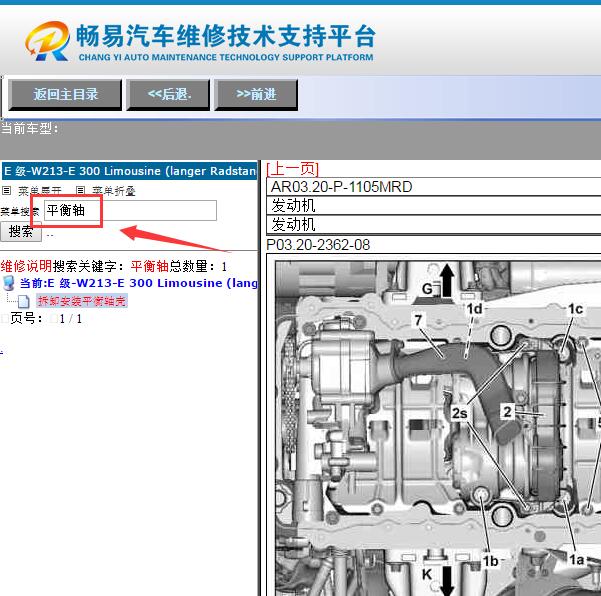Select the 当前:E 级-W213-E 300 Limousine node
Viewport: 601px width, 596px height.
tap(138, 283)
